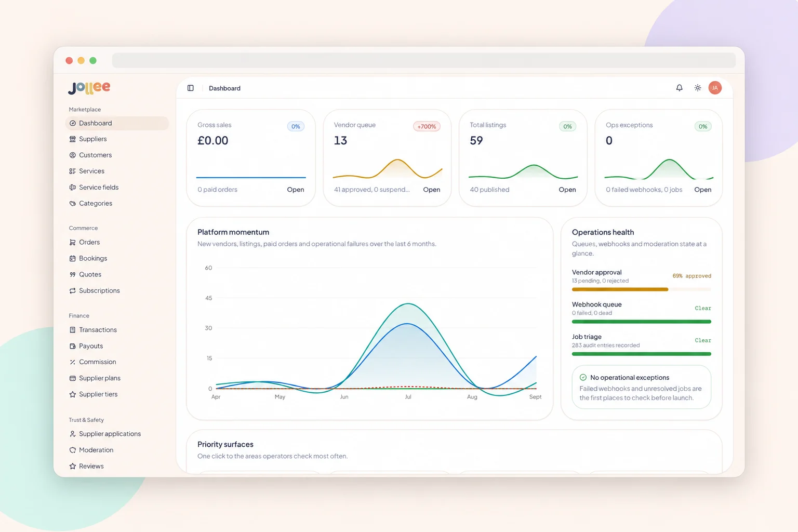Click the Reviews star icon

pos(73,466)
